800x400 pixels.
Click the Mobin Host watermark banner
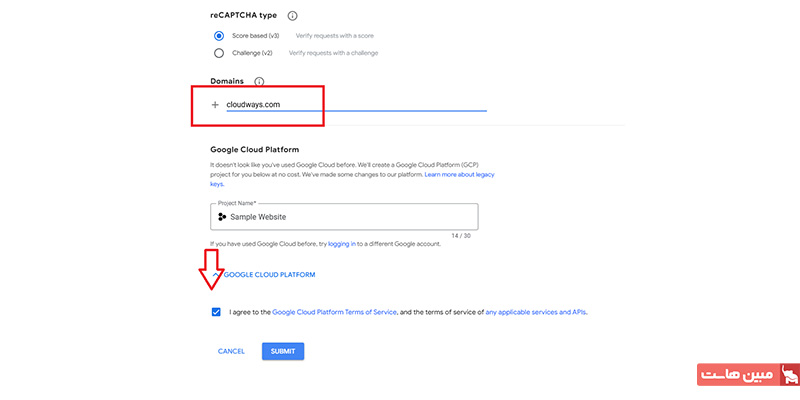[x=747, y=374]
